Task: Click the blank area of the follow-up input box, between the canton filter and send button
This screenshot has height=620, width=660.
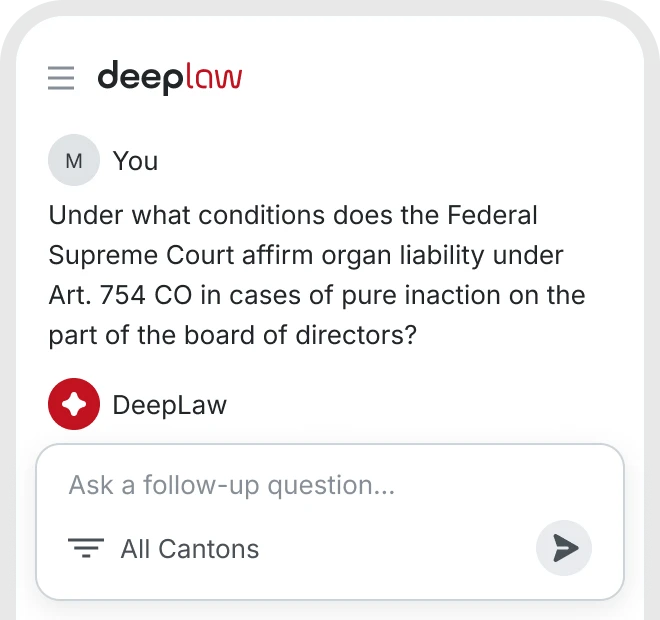Action: [x=400, y=548]
